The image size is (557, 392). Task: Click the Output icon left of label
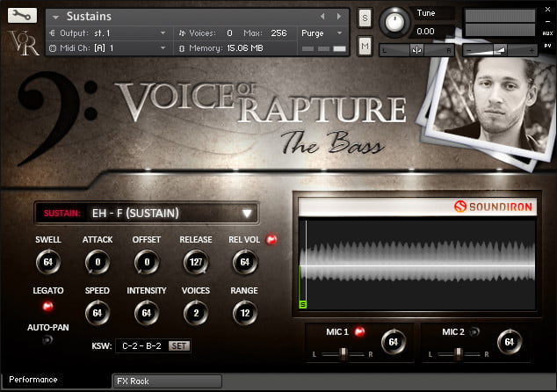coord(52,33)
